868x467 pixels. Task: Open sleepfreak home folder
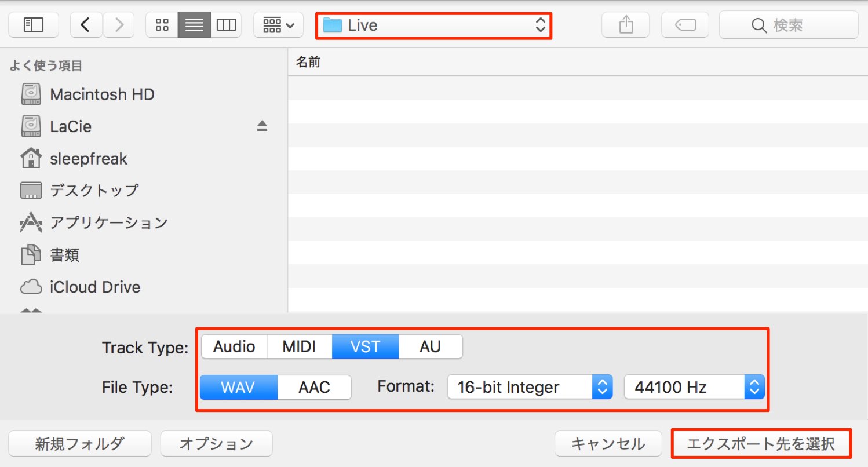[145, 159]
